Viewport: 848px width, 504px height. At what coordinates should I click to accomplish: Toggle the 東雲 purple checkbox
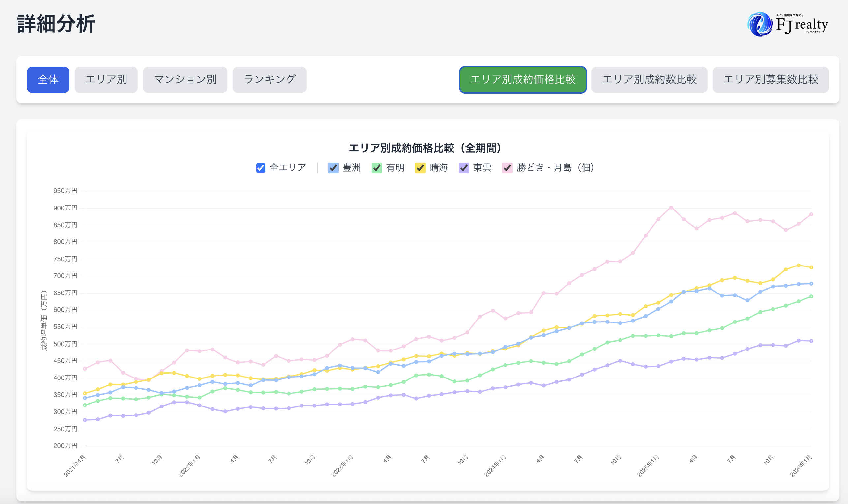click(464, 168)
